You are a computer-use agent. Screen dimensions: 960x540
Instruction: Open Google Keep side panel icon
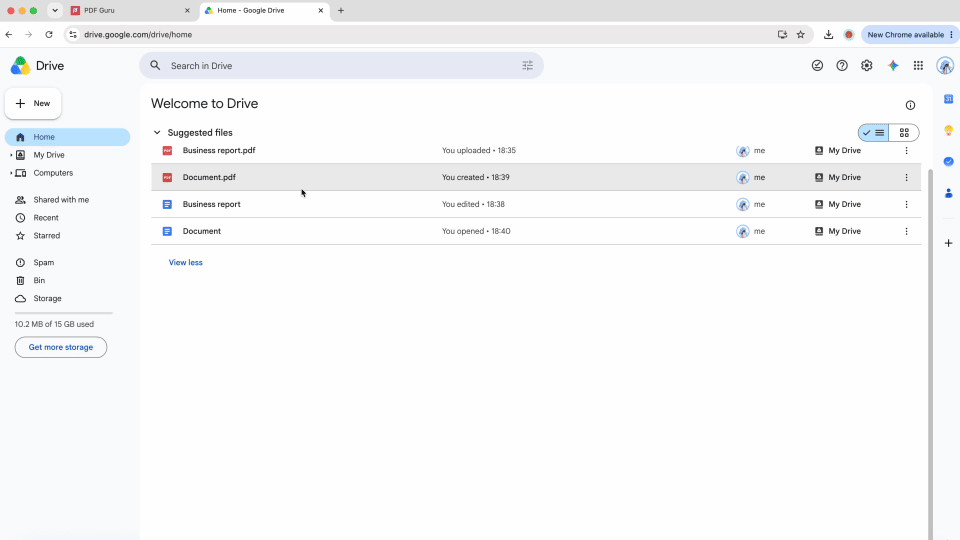pyautogui.click(x=948, y=130)
